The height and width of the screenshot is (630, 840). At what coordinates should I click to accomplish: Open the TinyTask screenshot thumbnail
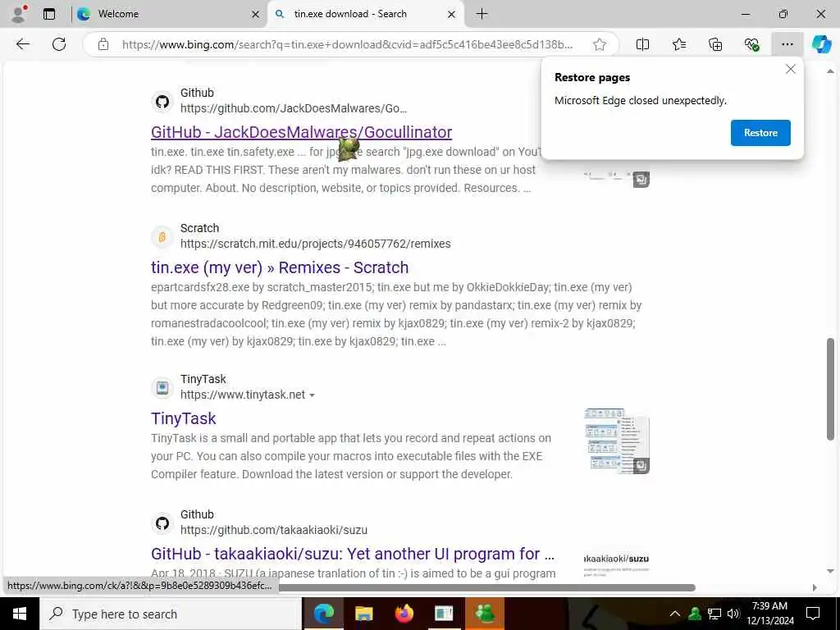(x=616, y=441)
